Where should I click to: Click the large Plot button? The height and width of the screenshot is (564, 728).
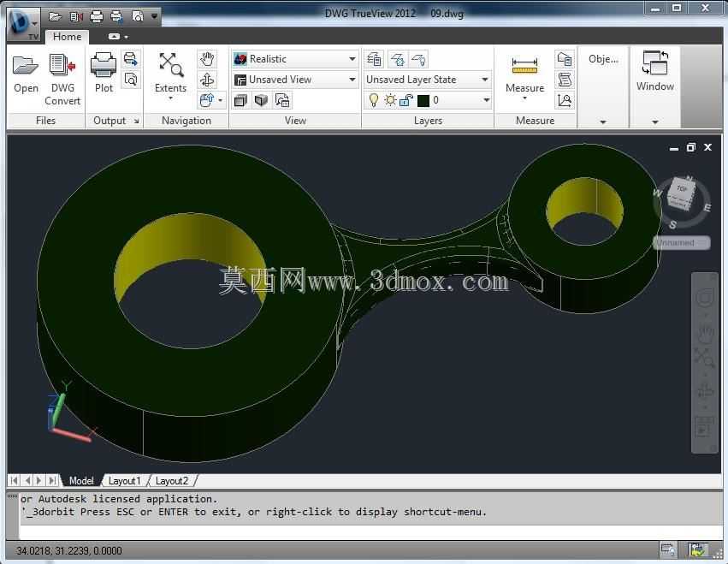tap(104, 74)
